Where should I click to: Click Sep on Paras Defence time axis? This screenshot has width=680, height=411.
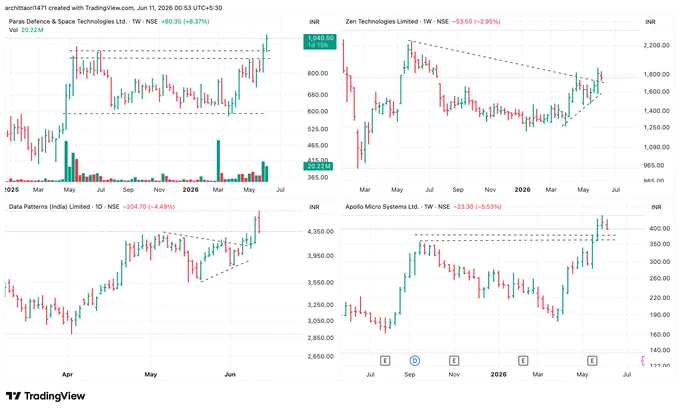click(128, 189)
